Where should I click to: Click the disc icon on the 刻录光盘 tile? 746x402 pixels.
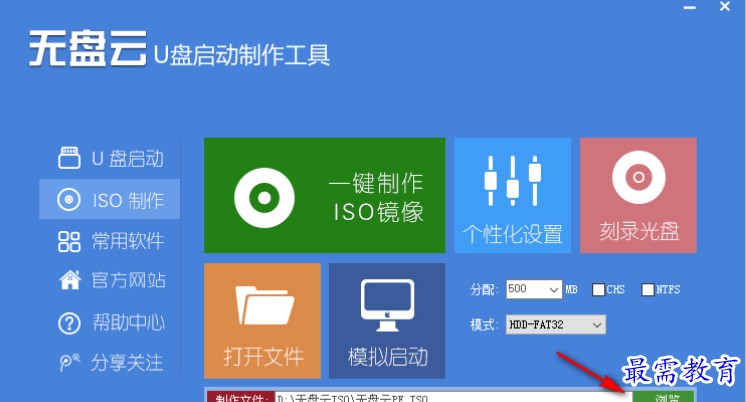(x=638, y=177)
